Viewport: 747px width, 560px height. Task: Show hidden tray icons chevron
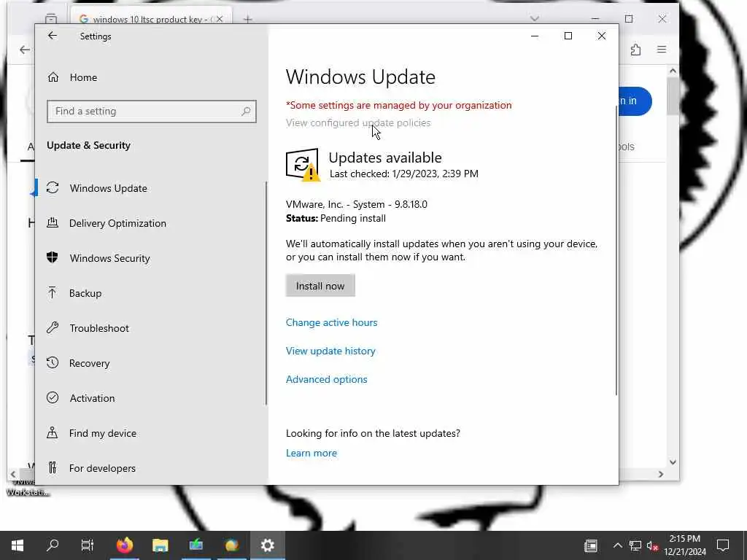point(617,545)
